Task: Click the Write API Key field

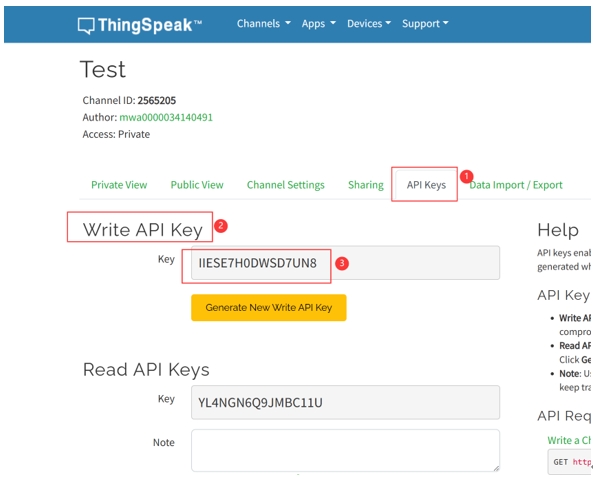Action: coord(345,263)
